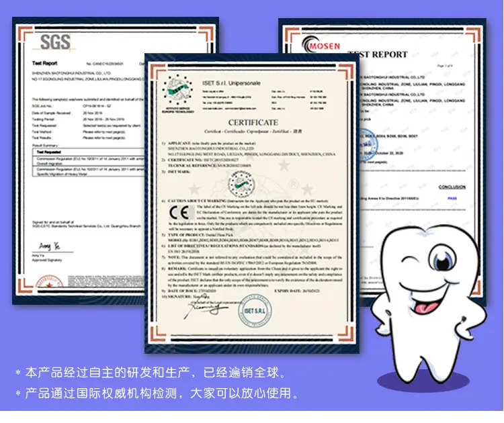The width and height of the screenshot is (504, 423).
Task: Click the ISET mark seal in certificate middle
Action: coord(241,184)
